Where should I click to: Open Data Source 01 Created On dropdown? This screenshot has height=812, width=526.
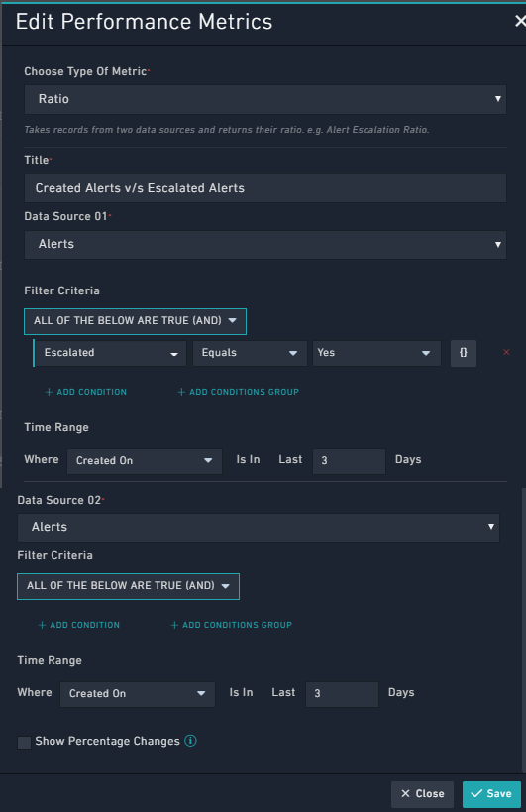(145, 461)
